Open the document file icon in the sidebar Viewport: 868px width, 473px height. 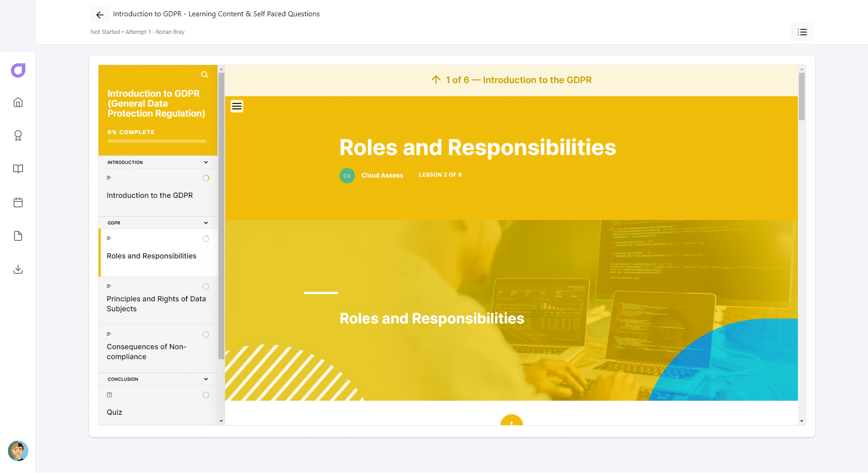pyautogui.click(x=18, y=236)
